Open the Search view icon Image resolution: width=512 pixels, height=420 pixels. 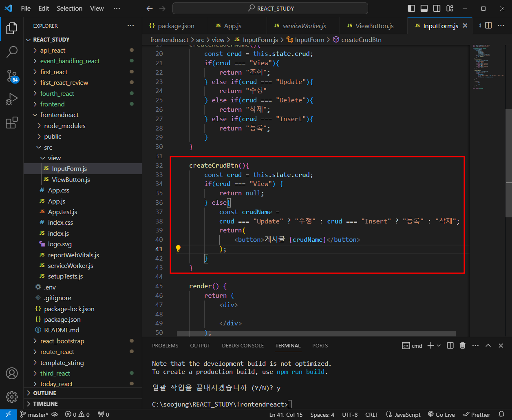click(x=12, y=52)
